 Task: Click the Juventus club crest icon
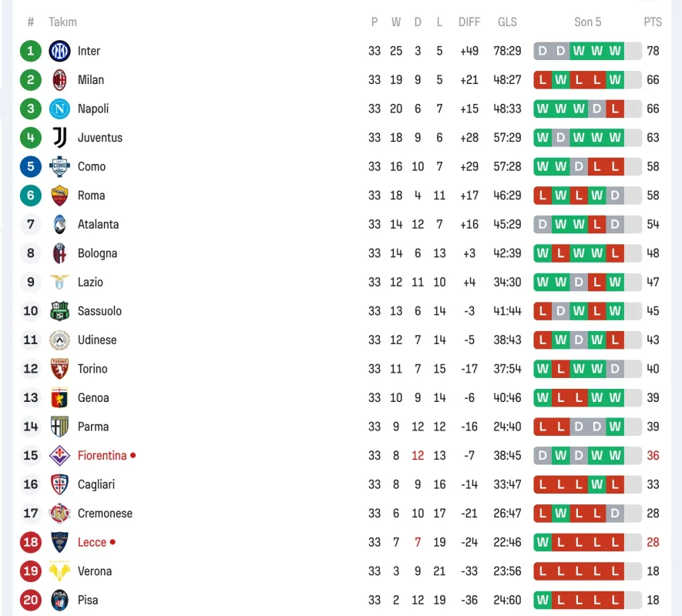pos(59,138)
